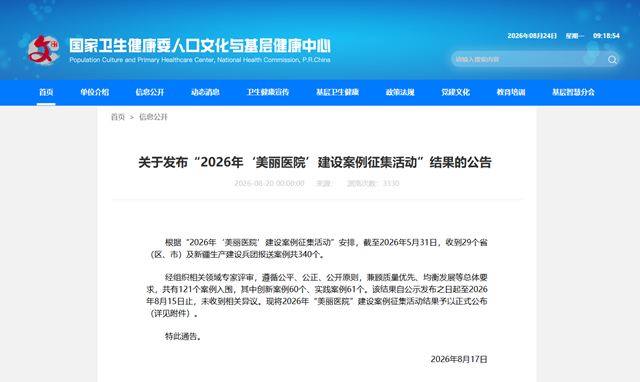Click the search magnifier icon

[612, 60]
